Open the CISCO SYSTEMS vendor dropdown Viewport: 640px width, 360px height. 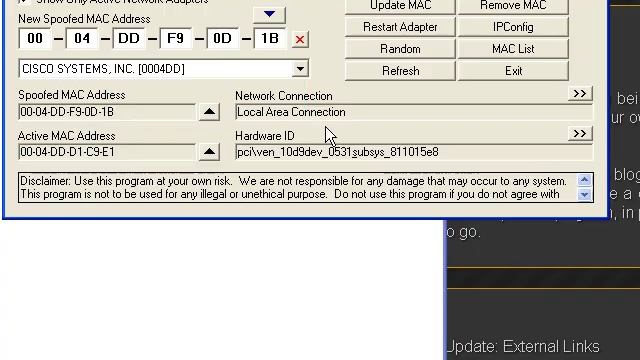(x=300, y=69)
